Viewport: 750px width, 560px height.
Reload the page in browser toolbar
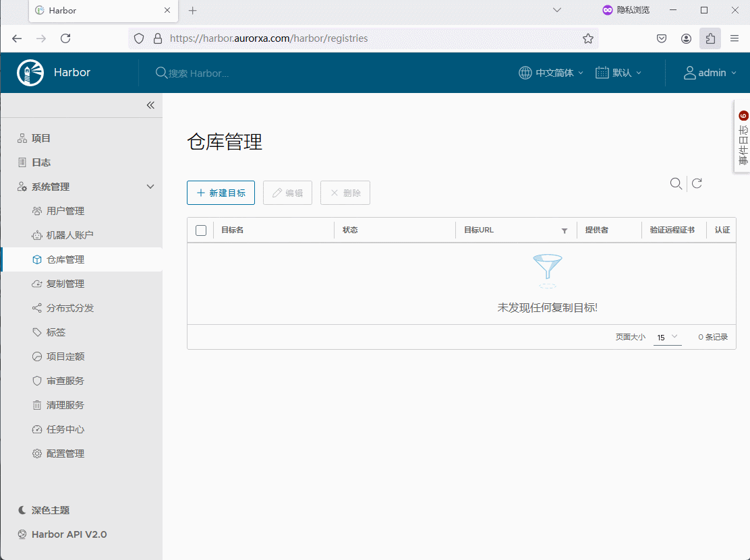(65, 38)
